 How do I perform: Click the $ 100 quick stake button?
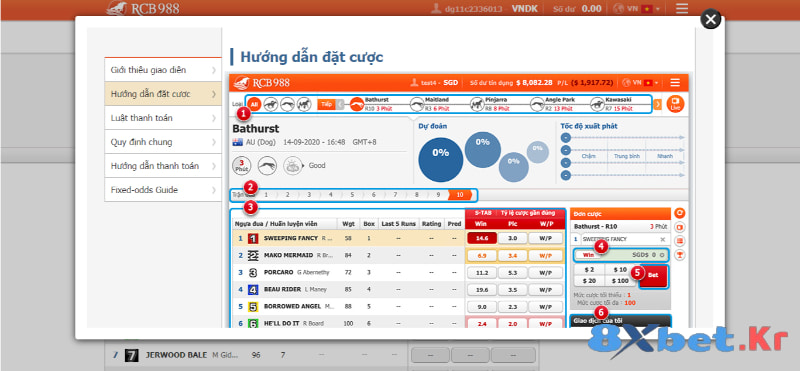click(x=620, y=281)
